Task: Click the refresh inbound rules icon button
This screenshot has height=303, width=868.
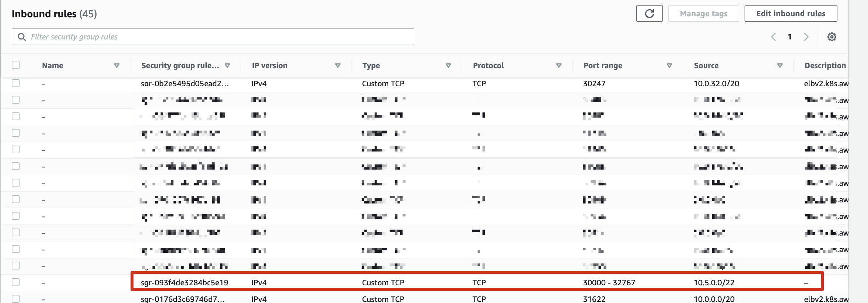Action: click(649, 14)
